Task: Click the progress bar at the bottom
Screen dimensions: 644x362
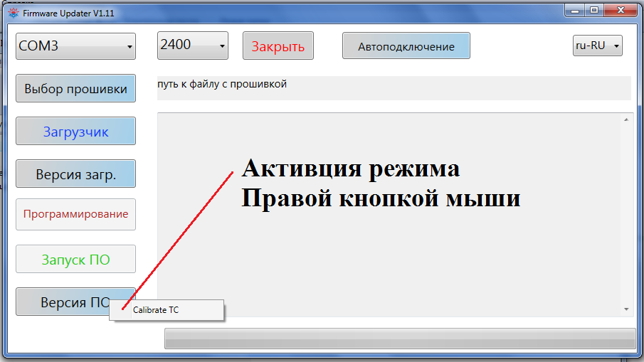Action: (x=400, y=339)
